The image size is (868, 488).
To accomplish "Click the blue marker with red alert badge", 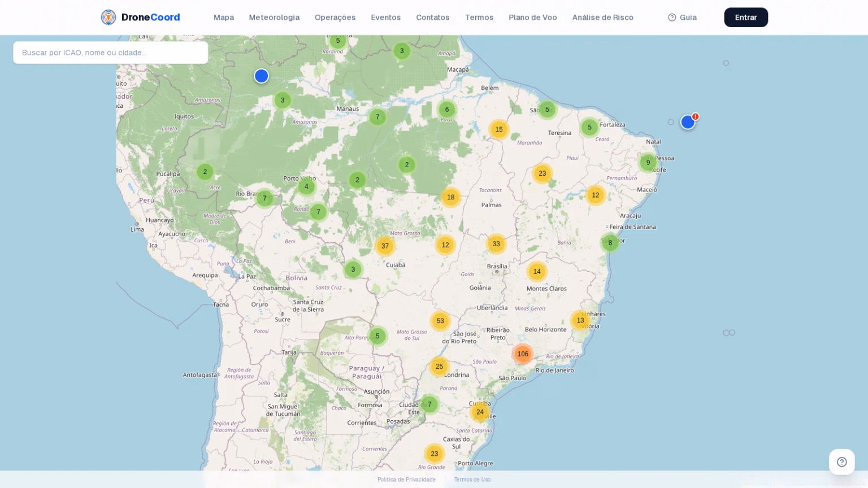I will [688, 121].
